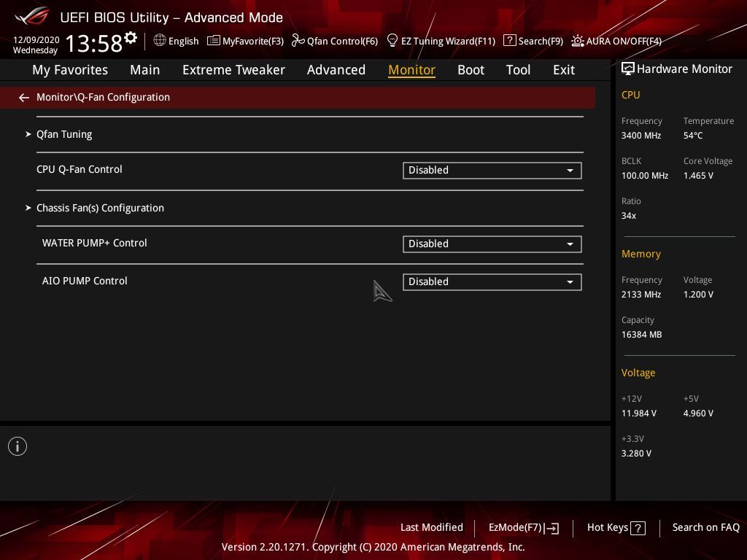The image size is (747, 560).
Task: Select the Monitor tab
Action: coord(411,70)
